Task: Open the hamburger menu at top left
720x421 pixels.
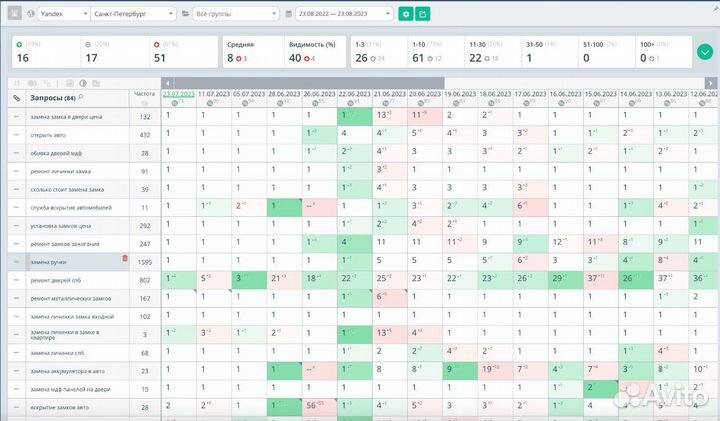Action: pyautogui.click(x=14, y=14)
